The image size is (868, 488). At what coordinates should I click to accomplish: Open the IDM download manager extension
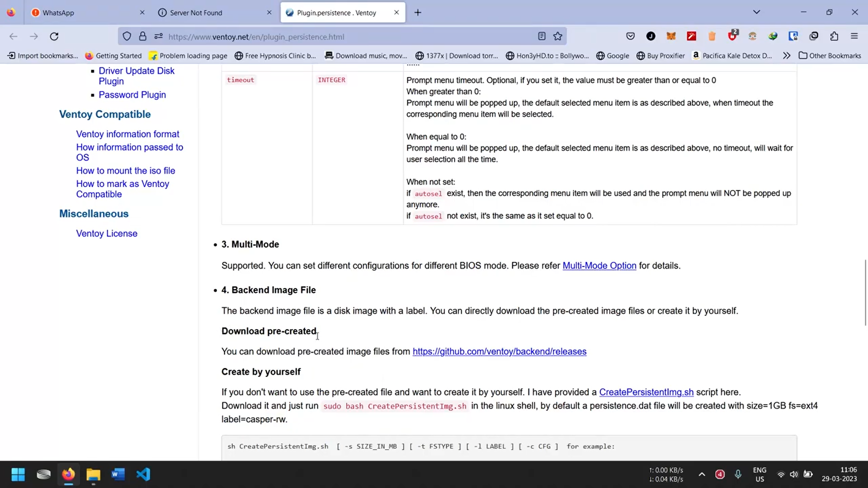pos(773,36)
